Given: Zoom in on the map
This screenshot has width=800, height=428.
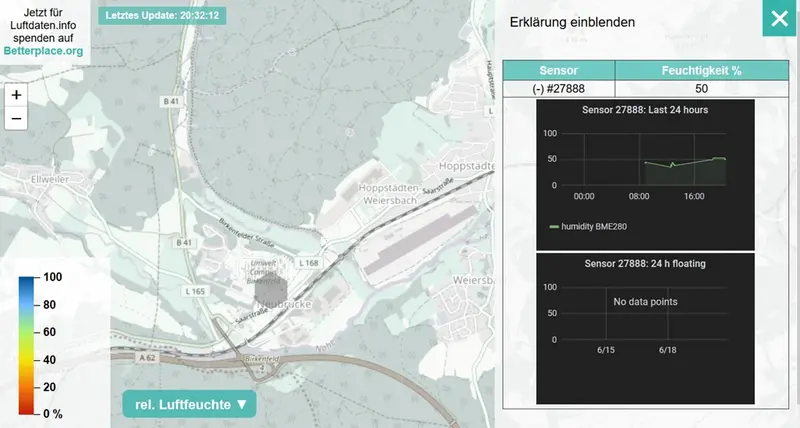Looking at the screenshot, I should click(x=16, y=95).
